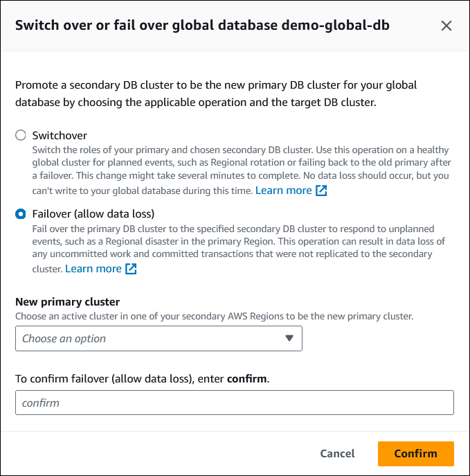The image size is (470, 476).
Task: Click the Failover (allow data loss) label
Action: (x=93, y=213)
